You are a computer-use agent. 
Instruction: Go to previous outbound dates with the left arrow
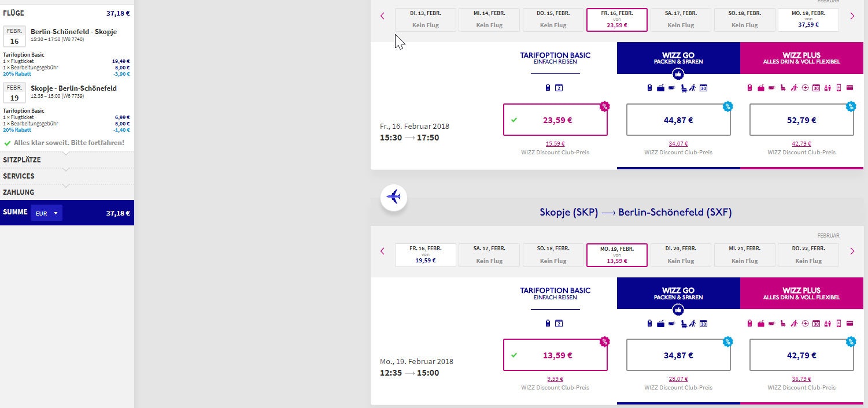382,16
